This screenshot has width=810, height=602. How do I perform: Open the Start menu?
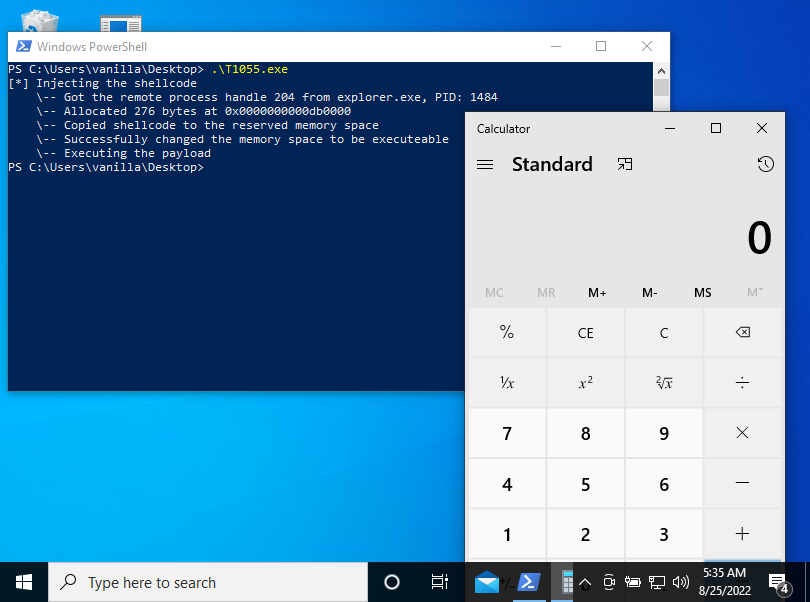coord(22,581)
